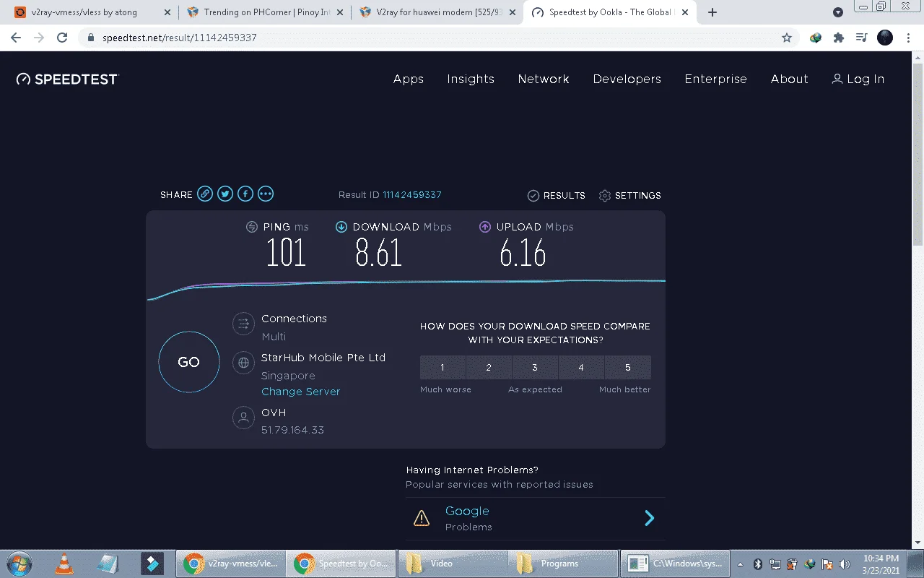
Task: Click Log In
Action: pos(858,79)
